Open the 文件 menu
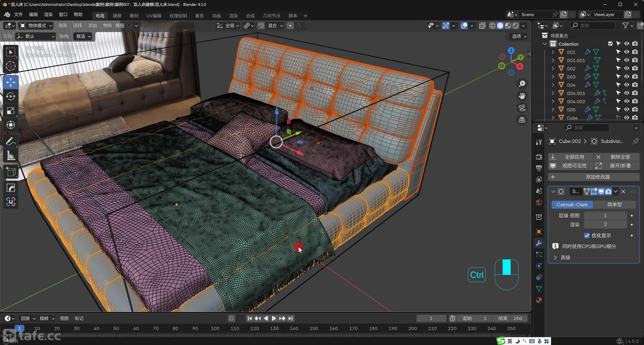644x345 pixels. point(18,14)
